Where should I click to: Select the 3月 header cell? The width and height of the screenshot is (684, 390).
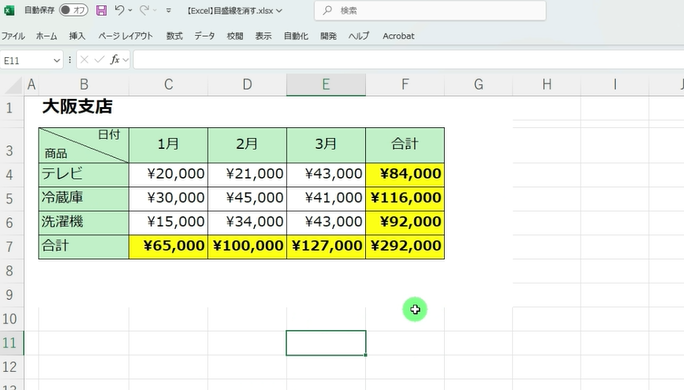326,145
